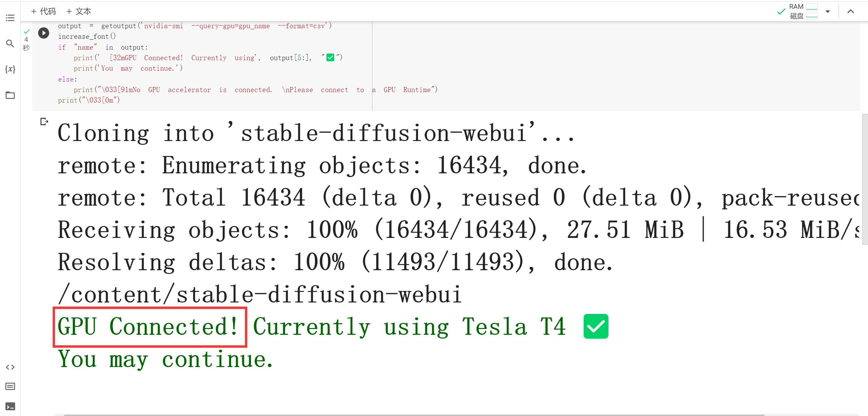Expand the runtime connection dropdown arrow
The width and height of the screenshot is (868, 416).
coord(828,12)
